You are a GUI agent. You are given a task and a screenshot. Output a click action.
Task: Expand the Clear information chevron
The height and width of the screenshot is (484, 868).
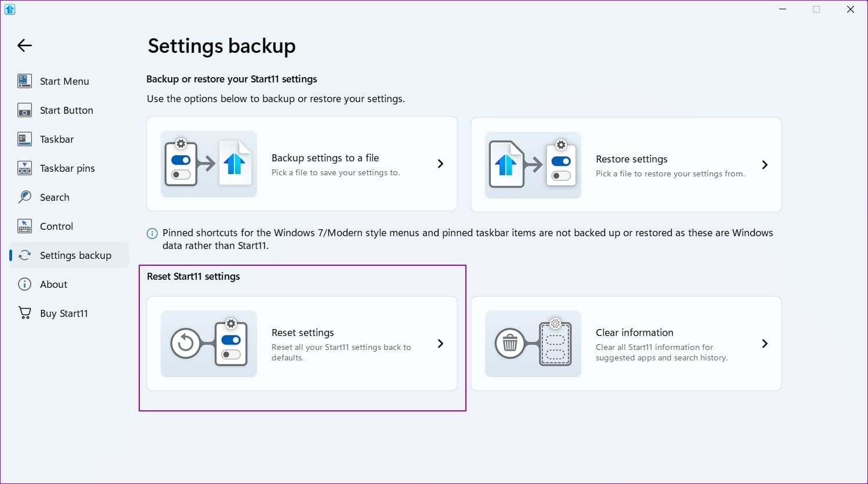765,344
